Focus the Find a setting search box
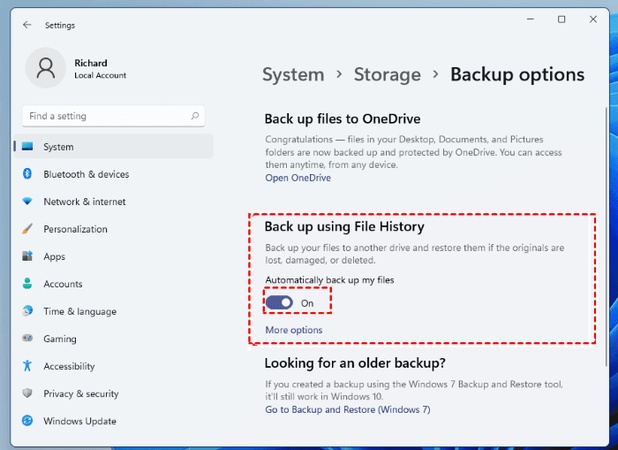 114,116
